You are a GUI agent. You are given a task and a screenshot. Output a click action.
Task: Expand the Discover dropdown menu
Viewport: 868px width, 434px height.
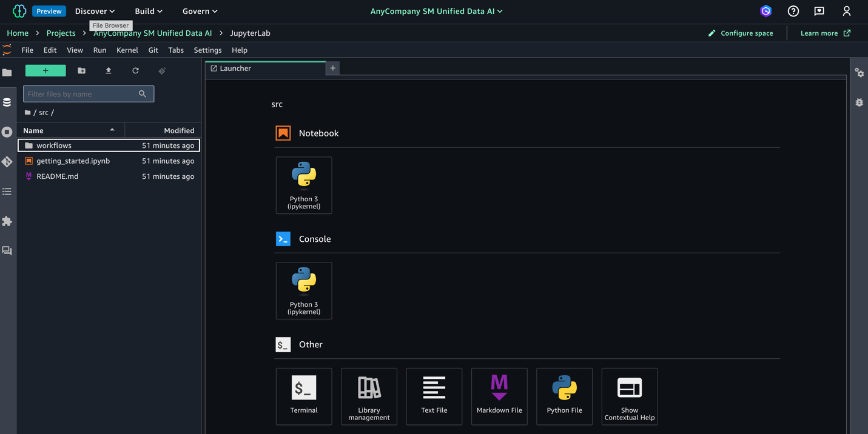95,12
